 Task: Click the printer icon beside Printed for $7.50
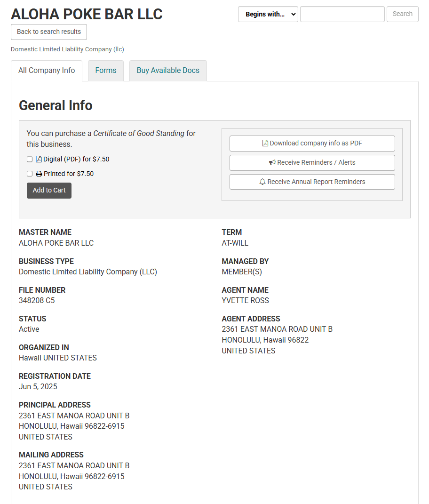39,174
